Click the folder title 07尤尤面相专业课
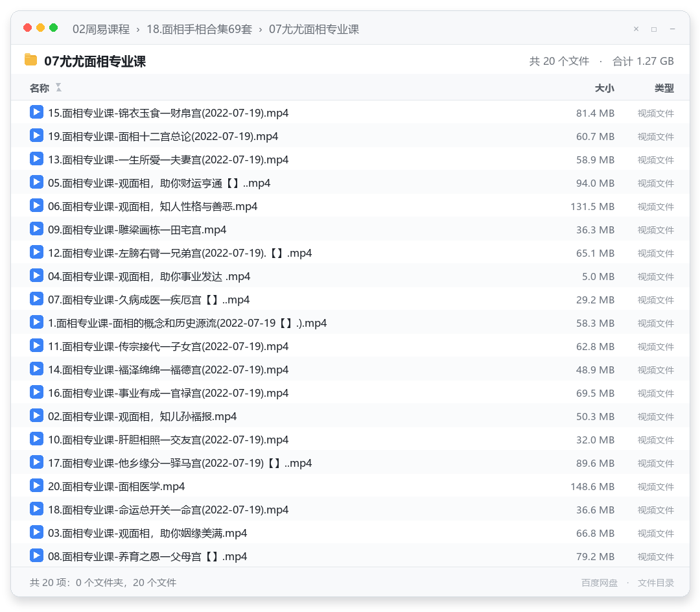The width and height of the screenshot is (700, 612). point(95,61)
